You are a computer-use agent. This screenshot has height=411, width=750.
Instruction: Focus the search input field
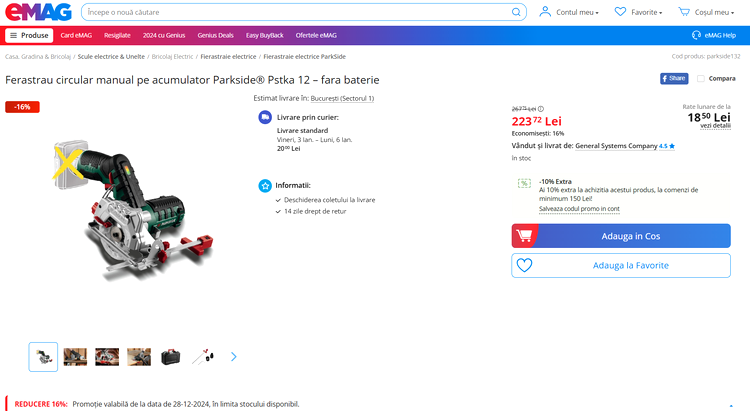[297, 12]
